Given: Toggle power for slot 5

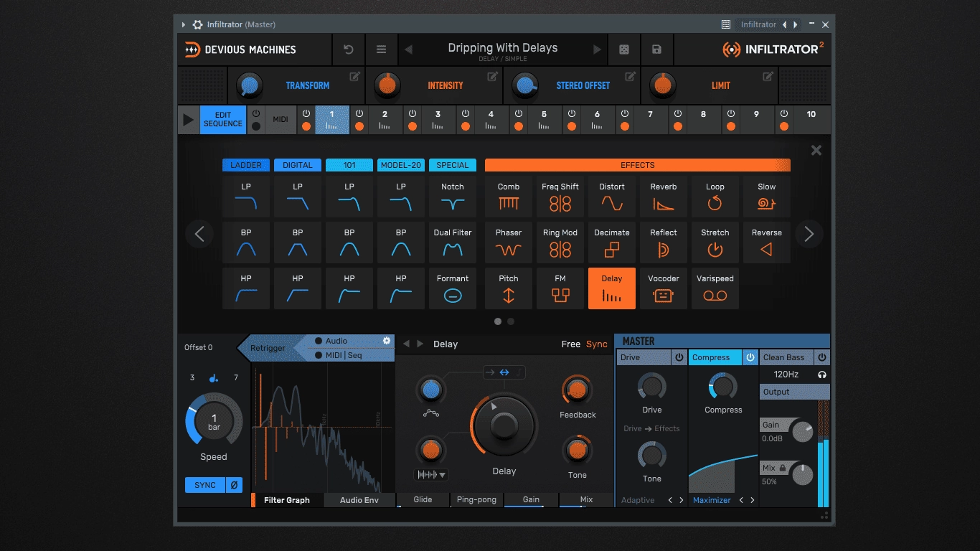Looking at the screenshot, I should pyautogui.click(x=519, y=113).
